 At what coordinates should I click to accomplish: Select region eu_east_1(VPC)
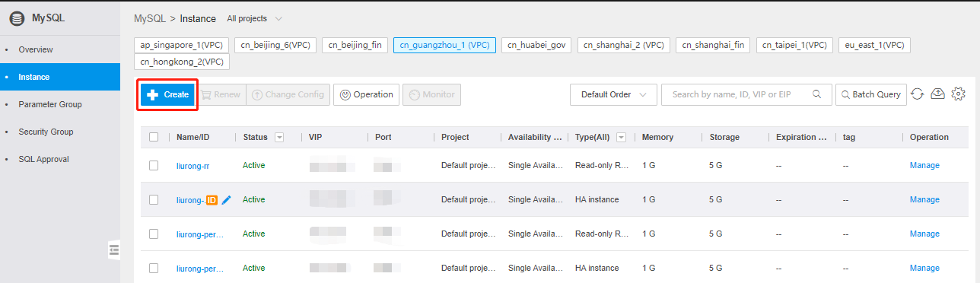[874, 45]
